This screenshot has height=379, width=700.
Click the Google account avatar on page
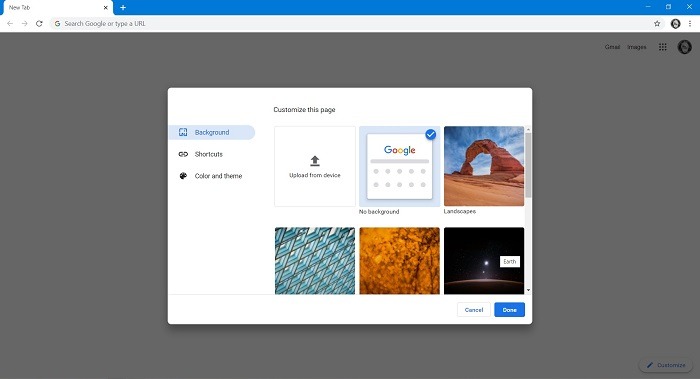[684, 47]
